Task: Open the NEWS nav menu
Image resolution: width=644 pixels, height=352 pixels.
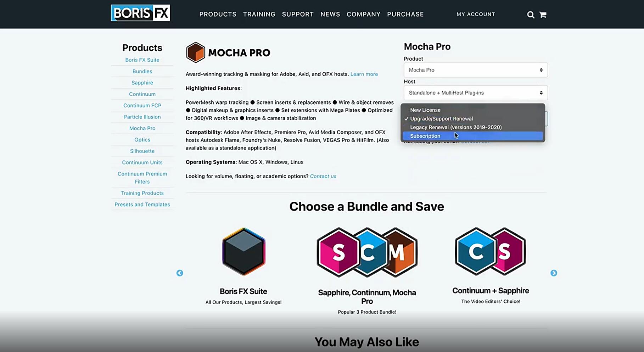Action: (330, 14)
